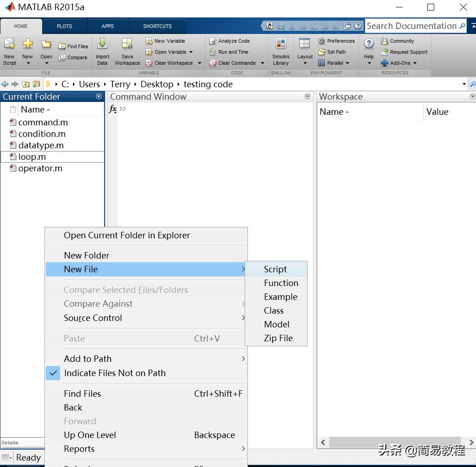The width and height of the screenshot is (476, 467).
Task: Select condition.m in Current Folder
Action: [x=42, y=134]
